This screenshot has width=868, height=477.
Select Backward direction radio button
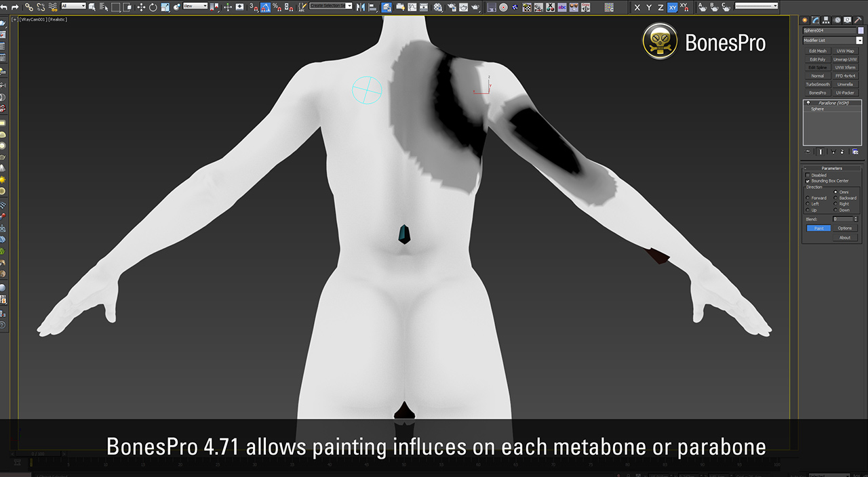(x=835, y=198)
